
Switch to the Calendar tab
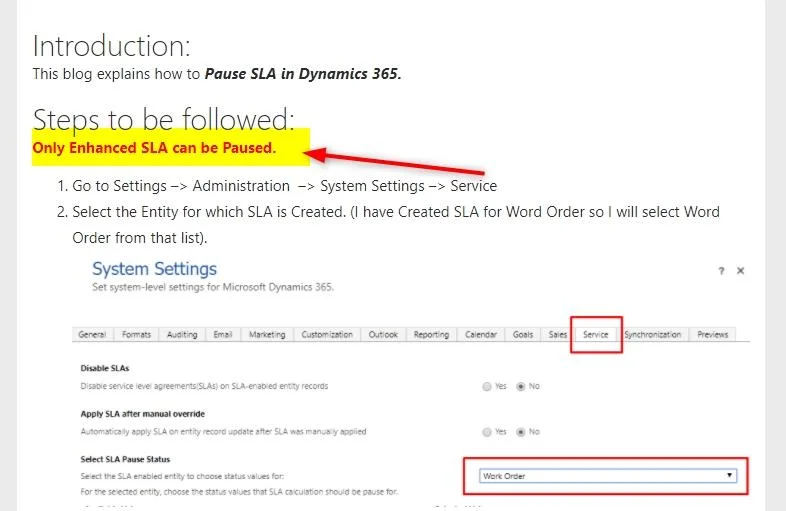point(481,334)
